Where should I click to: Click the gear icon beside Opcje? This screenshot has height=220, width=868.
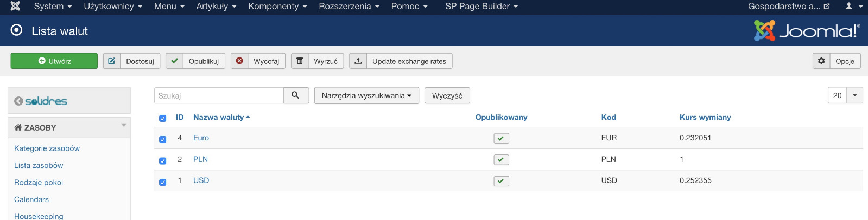(x=821, y=61)
